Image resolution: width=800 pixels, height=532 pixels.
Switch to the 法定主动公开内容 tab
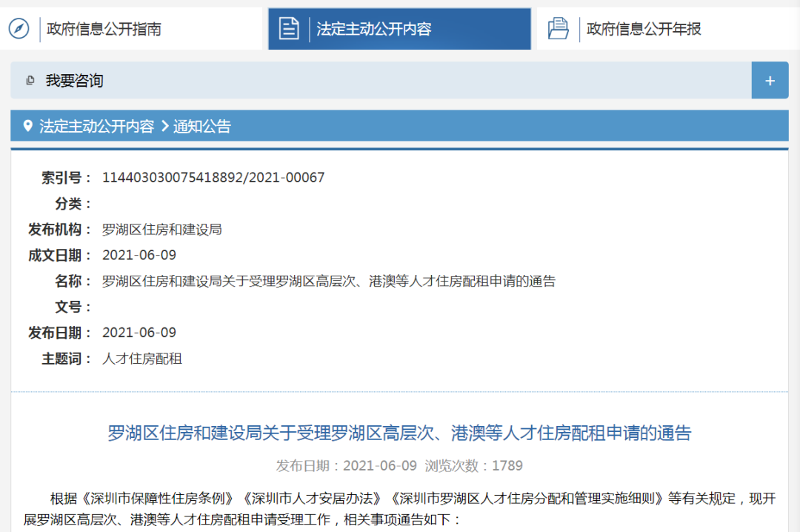[x=399, y=29]
